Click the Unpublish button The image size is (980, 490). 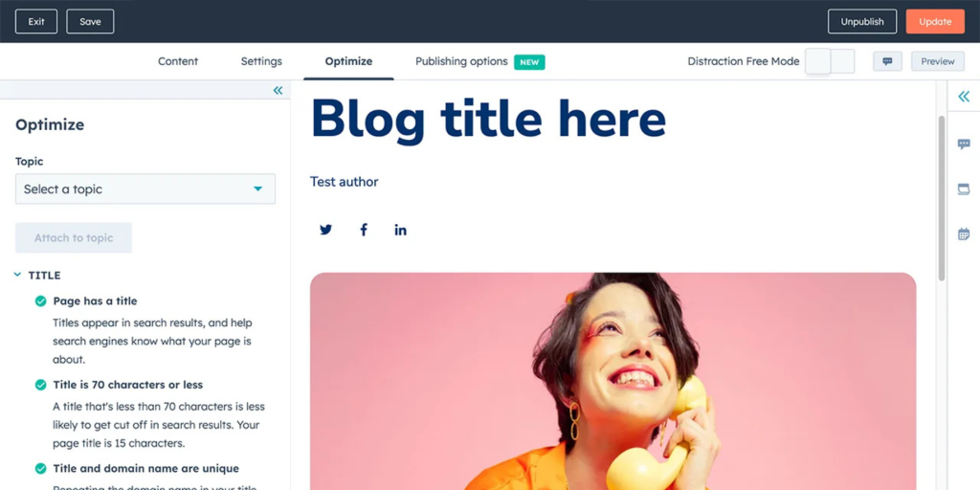pos(862,21)
